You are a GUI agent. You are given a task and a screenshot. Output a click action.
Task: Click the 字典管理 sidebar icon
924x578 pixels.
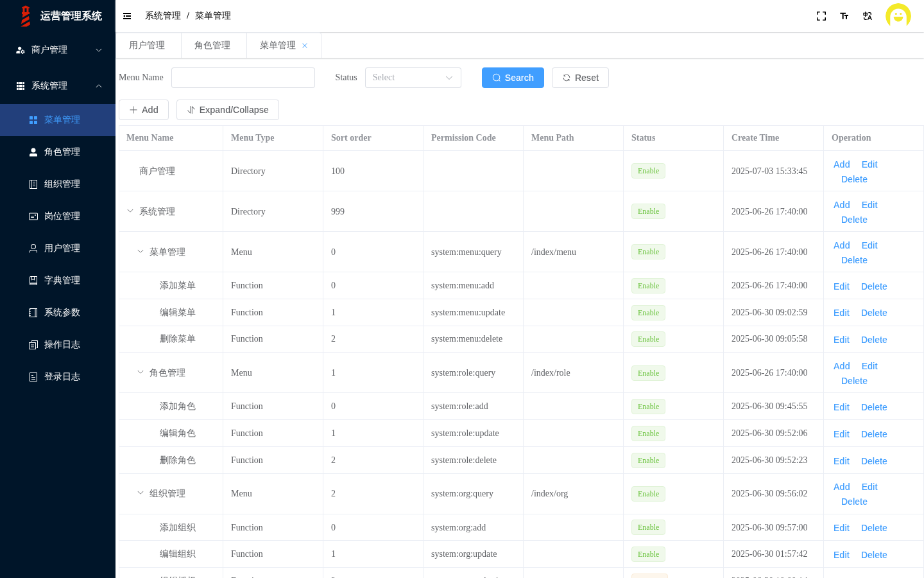(x=33, y=281)
